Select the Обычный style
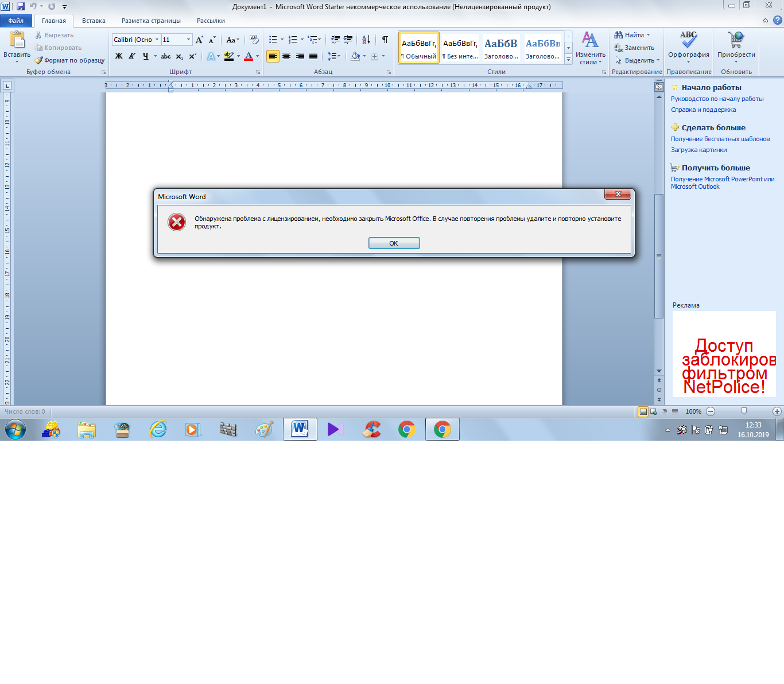 pyautogui.click(x=419, y=47)
